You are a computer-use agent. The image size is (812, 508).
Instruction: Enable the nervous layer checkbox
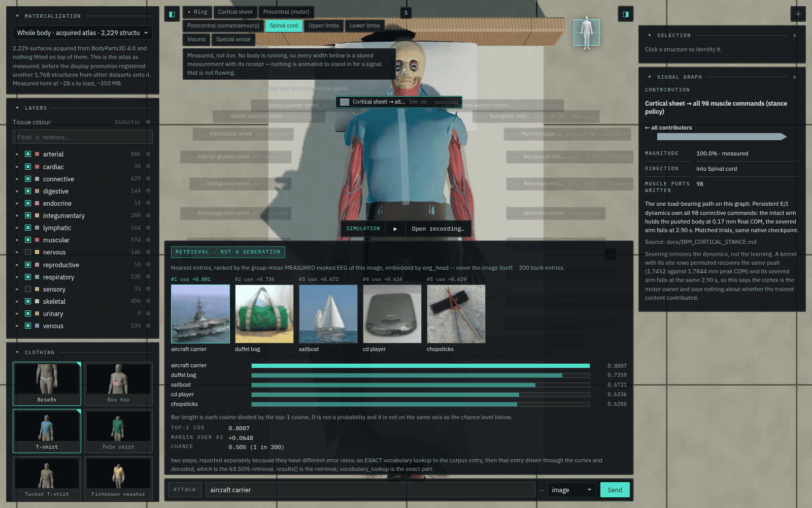(x=28, y=252)
